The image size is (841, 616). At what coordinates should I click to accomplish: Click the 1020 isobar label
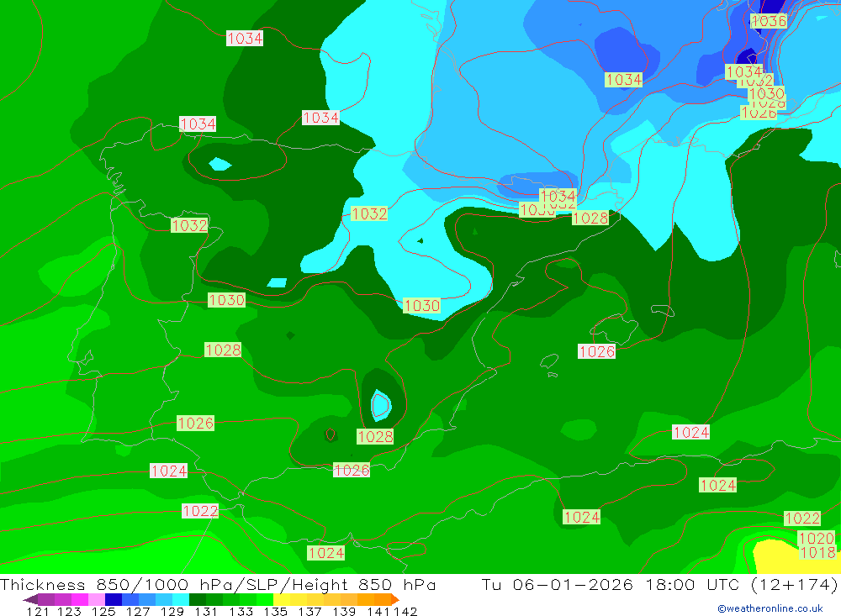point(817,538)
